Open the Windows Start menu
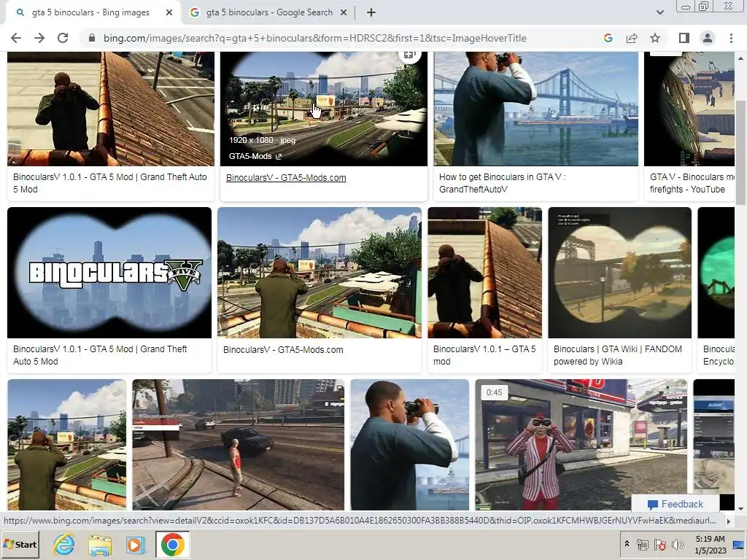This screenshot has width=747, height=560. [20, 544]
